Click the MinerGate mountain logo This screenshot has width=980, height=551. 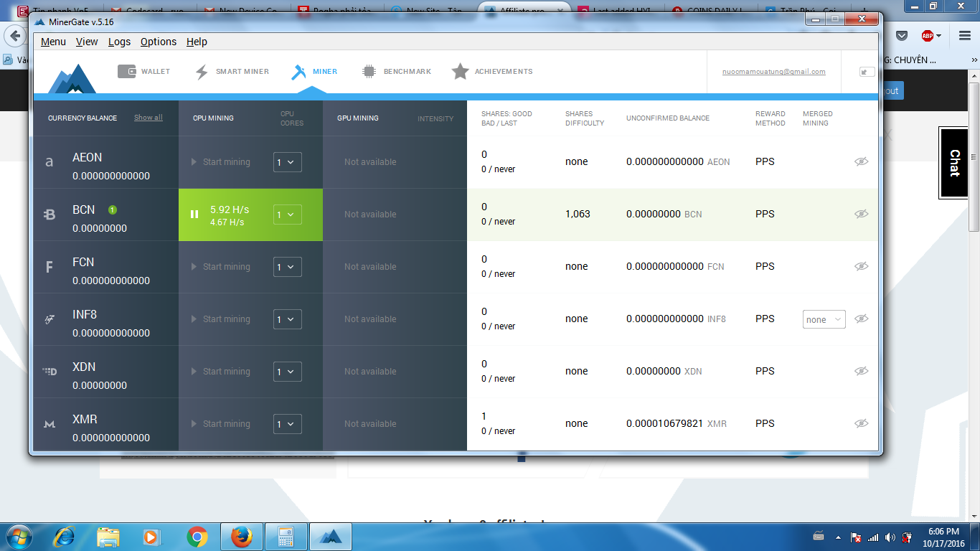72,77
